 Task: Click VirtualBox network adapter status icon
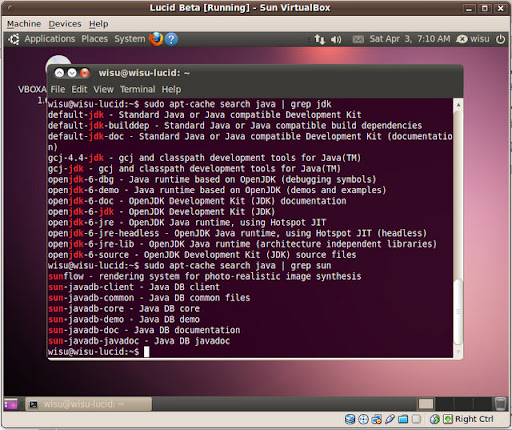[x=376, y=419]
